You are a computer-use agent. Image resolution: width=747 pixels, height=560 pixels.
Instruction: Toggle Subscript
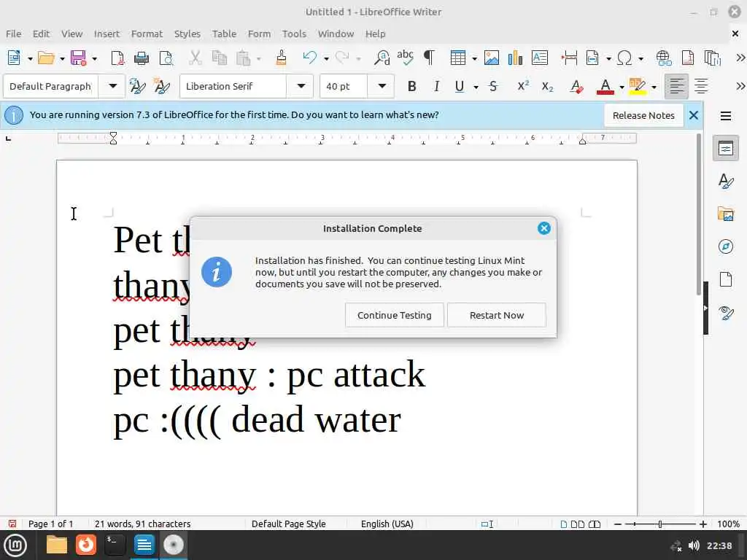point(547,86)
